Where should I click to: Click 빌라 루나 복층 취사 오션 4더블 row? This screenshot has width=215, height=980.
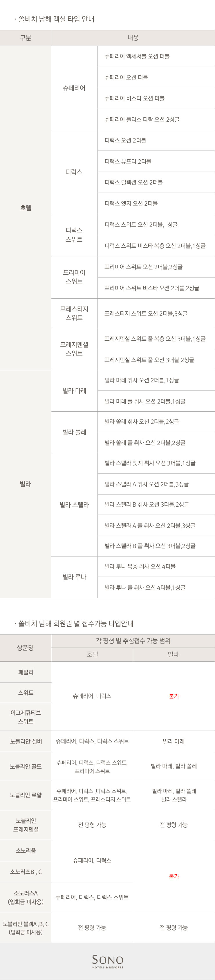pyautogui.click(x=156, y=566)
